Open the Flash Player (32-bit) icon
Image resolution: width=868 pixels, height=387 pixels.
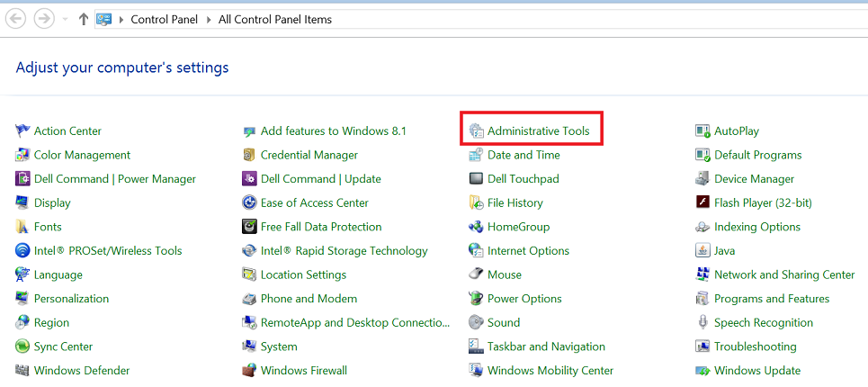702,203
